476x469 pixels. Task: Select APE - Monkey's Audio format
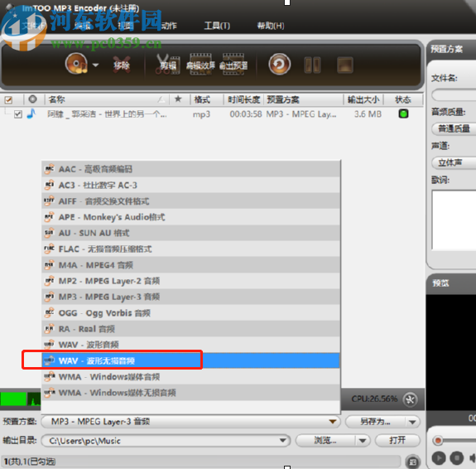[x=190, y=217]
